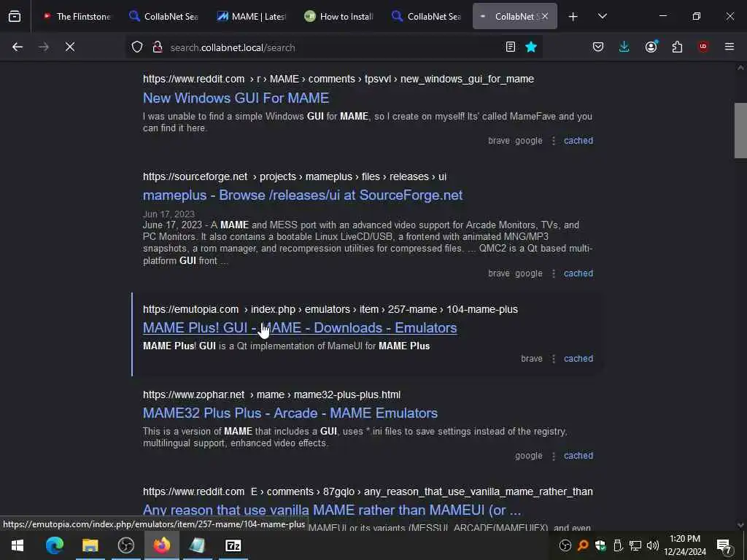
Task: Toggle reader view for this page
Action: pyautogui.click(x=510, y=47)
